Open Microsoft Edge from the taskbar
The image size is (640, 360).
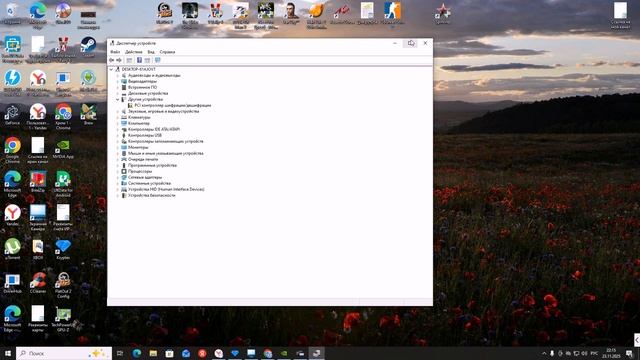137,353
